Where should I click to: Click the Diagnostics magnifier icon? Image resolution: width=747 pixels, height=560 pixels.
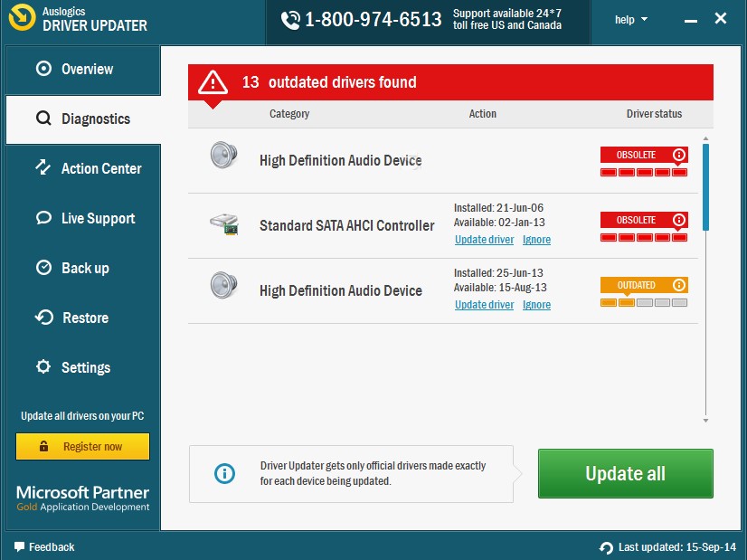pos(43,119)
